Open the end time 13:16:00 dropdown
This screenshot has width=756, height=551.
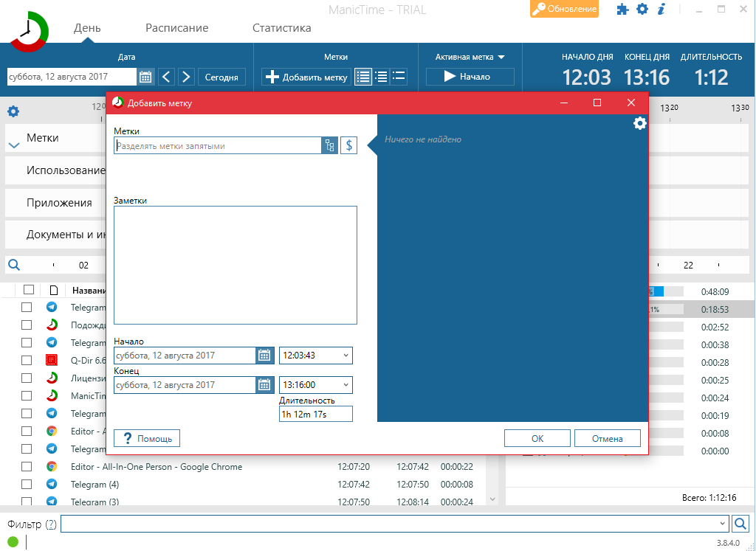tap(346, 385)
